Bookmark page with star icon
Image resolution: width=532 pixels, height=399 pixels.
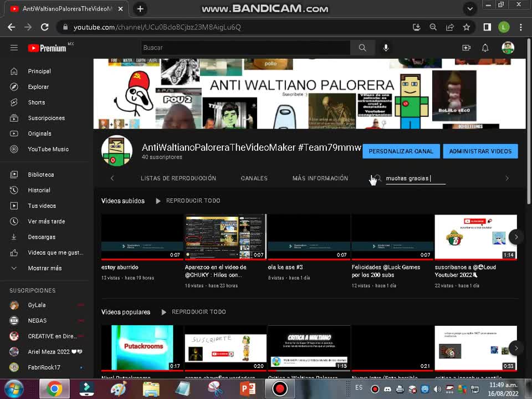[x=467, y=27]
